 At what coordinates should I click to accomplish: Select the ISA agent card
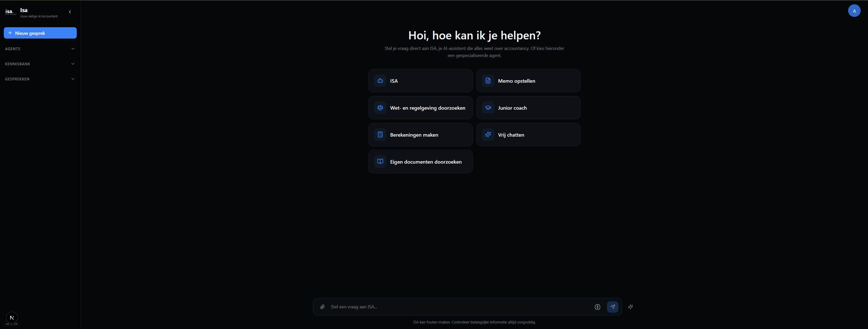pyautogui.click(x=420, y=81)
